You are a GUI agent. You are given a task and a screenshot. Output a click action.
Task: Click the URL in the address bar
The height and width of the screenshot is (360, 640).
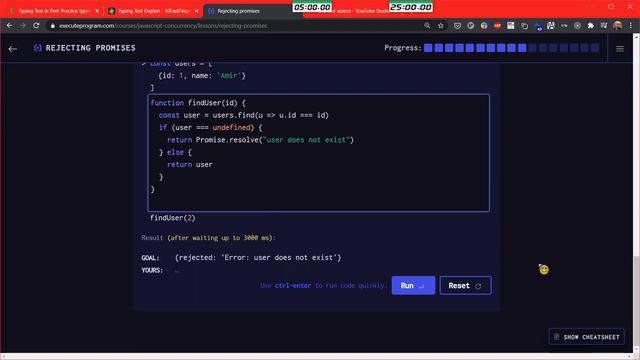pyautogui.click(x=163, y=26)
